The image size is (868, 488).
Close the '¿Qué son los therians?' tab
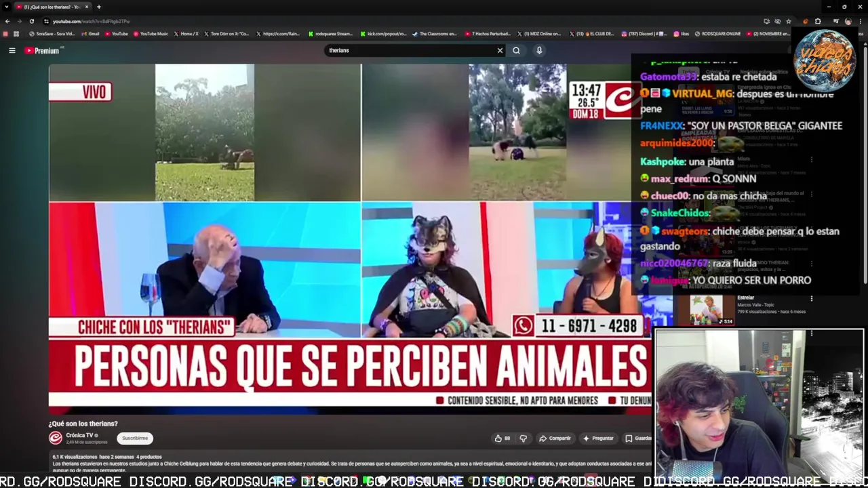click(86, 7)
